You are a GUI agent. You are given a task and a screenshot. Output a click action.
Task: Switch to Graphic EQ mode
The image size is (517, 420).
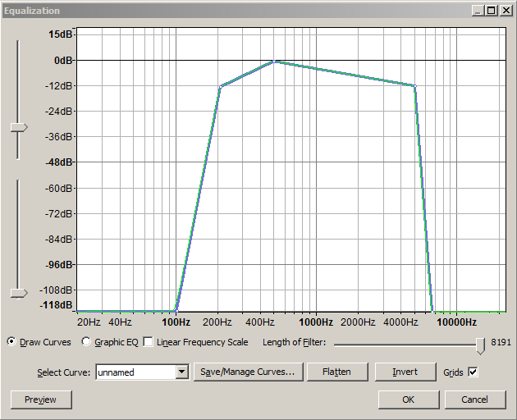pyautogui.click(x=86, y=342)
